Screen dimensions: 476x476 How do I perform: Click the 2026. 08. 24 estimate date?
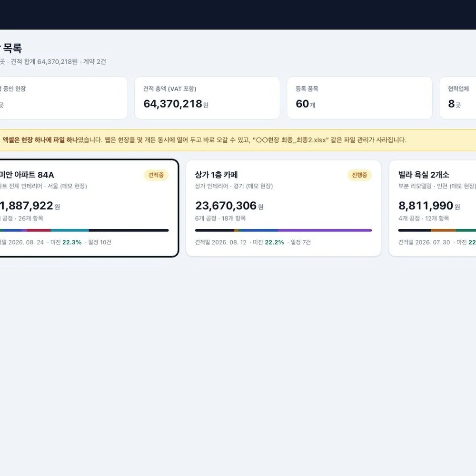pos(26,242)
